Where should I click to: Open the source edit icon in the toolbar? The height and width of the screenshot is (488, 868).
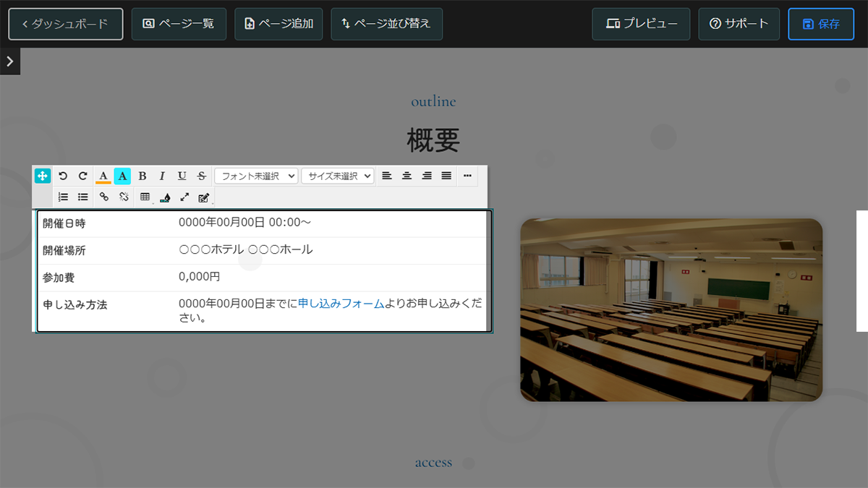coord(203,196)
